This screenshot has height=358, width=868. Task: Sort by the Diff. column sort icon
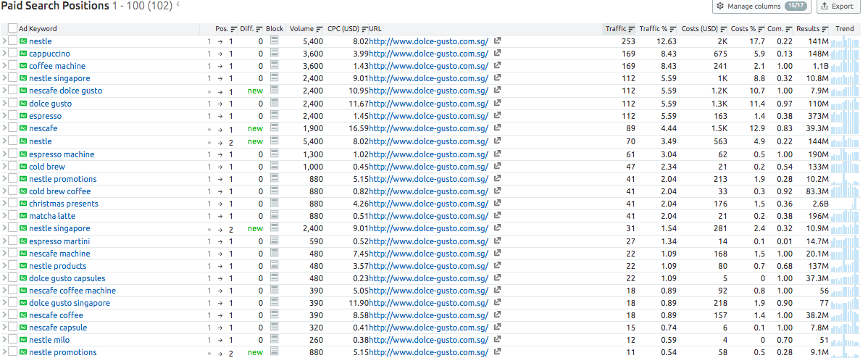[x=259, y=29]
